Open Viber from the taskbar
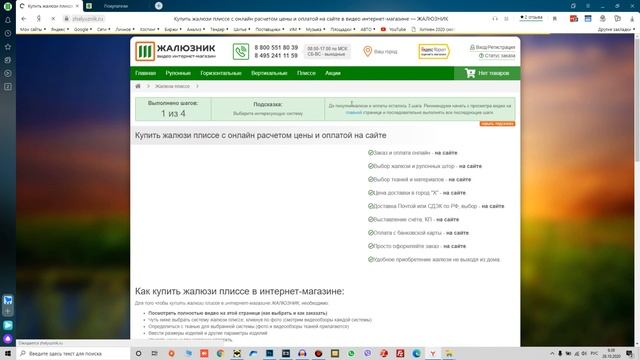Screen dimensions: 640x360 click(367, 353)
